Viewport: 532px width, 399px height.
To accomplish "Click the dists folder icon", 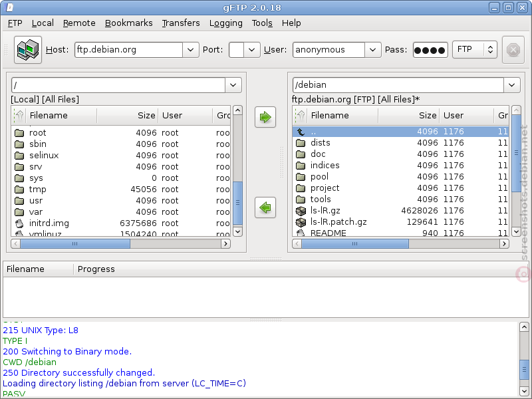I will point(301,143).
